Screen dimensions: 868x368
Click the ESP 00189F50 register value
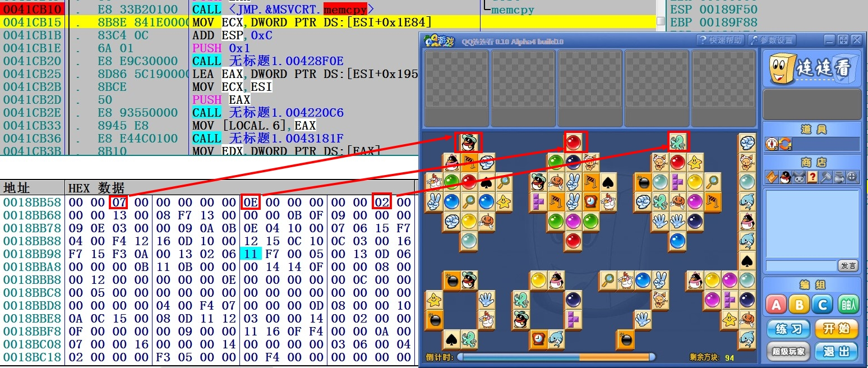pyautogui.click(x=714, y=10)
